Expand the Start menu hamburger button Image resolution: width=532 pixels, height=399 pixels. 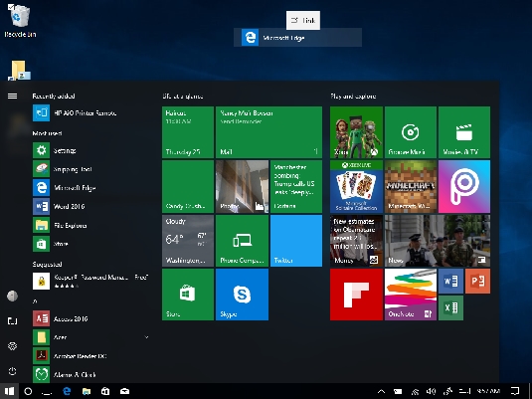click(12, 97)
